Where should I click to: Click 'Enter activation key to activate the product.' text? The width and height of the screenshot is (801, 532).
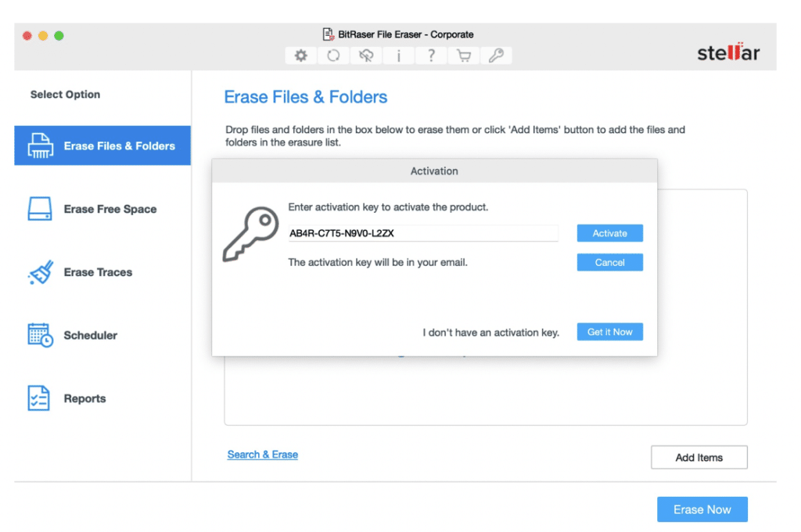[x=388, y=207]
